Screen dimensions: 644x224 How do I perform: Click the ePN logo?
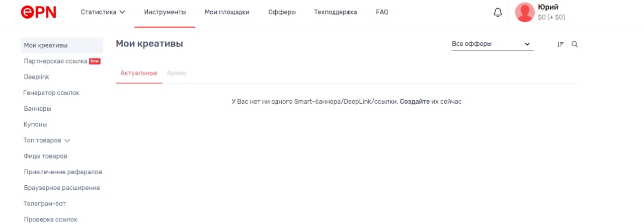[38, 12]
